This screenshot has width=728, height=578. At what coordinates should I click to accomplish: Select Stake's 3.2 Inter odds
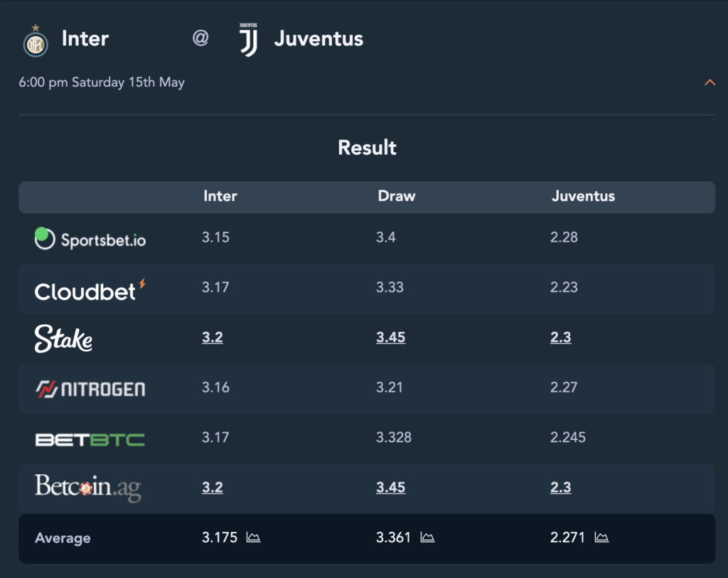point(212,337)
